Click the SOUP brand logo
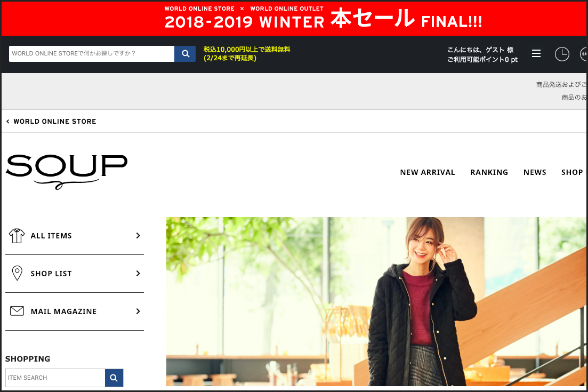 pyautogui.click(x=67, y=171)
